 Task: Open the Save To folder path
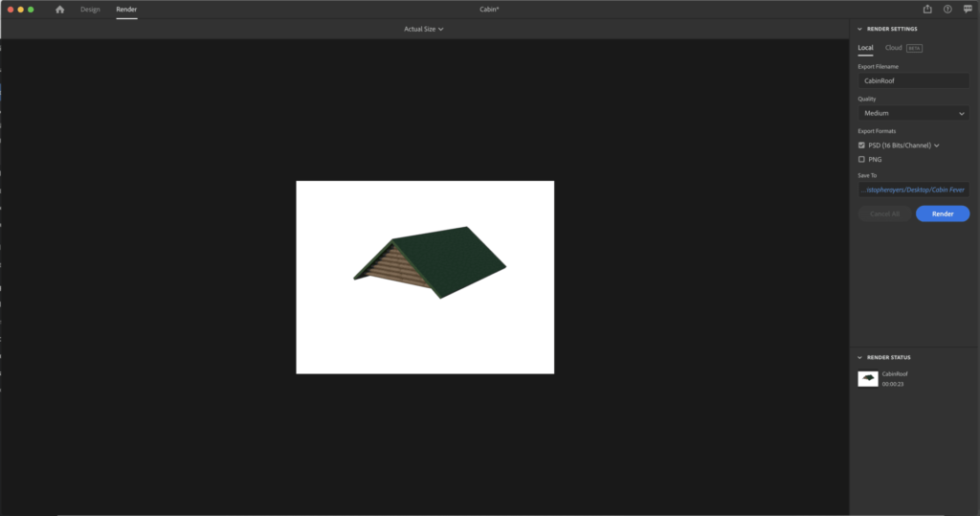913,190
